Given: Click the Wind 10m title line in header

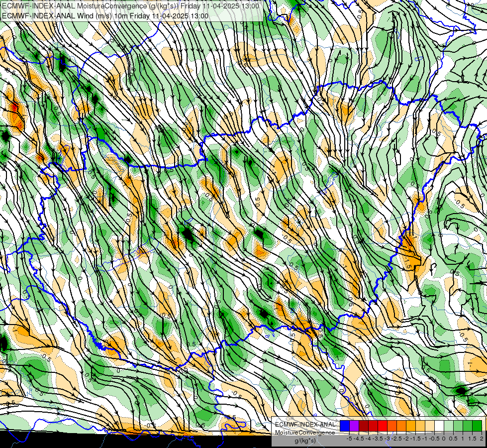Looking at the screenshot, I should [x=105, y=16].
